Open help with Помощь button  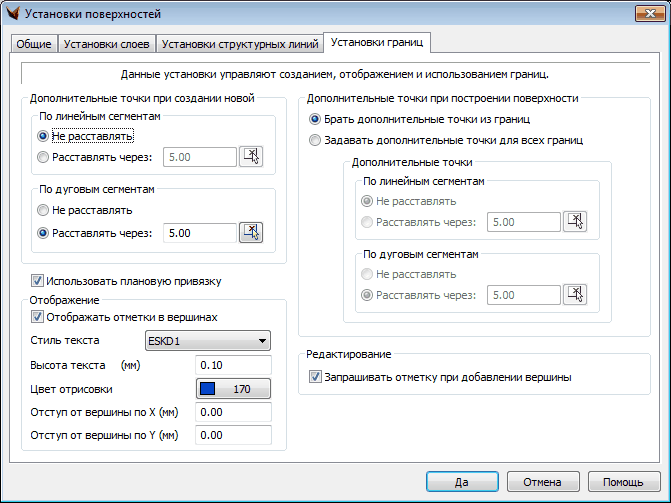pos(623,481)
